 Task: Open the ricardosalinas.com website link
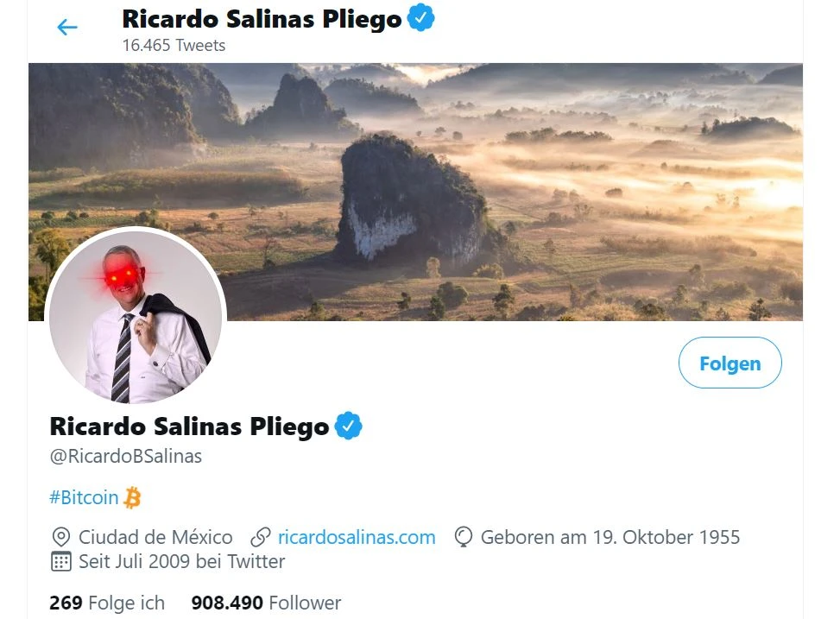coord(357,537)
